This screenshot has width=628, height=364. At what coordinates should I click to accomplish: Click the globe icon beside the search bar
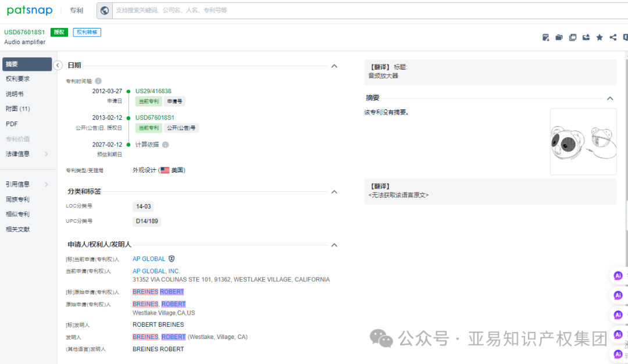(105, 10)
